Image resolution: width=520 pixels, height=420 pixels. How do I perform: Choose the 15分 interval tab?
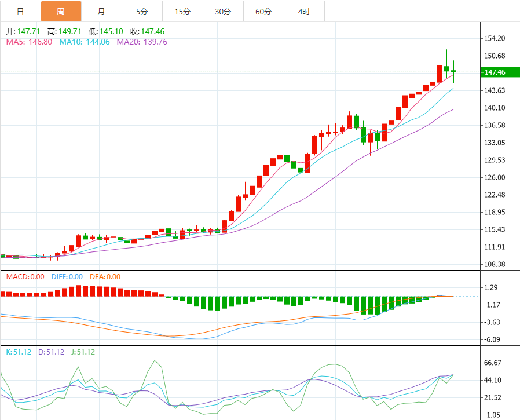(182, 12)
